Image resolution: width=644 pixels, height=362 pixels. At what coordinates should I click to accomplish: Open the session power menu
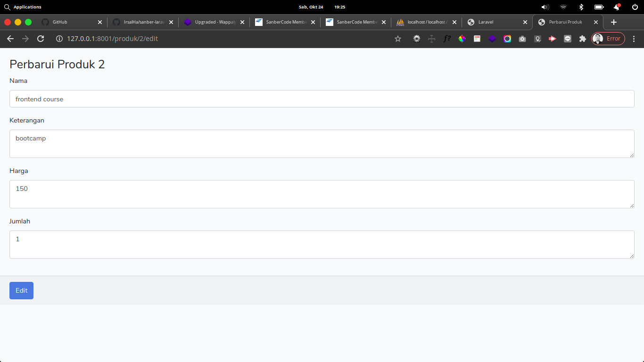pyautogui.click(x=635, y=7)
